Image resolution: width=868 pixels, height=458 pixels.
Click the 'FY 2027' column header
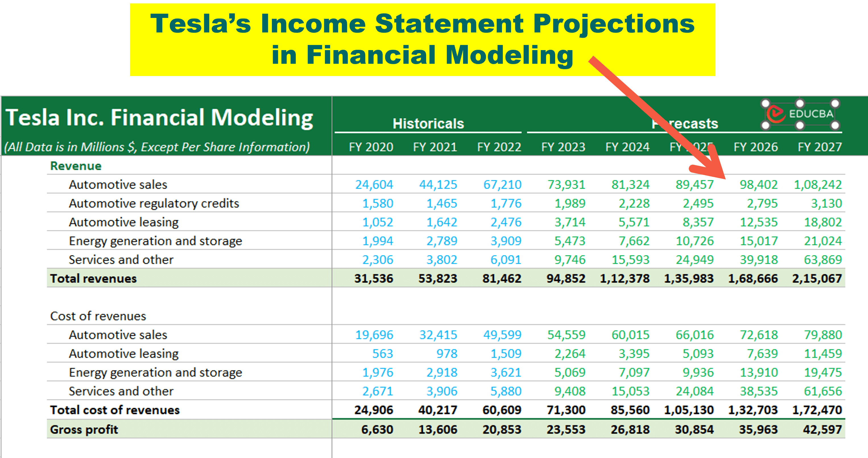pyautogui.click(x=820, y=147)
